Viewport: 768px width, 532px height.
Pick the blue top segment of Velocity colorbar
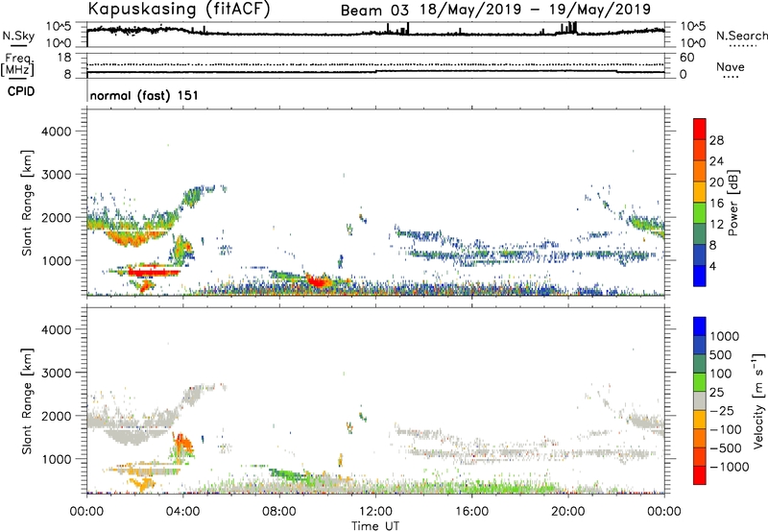click(x=700, y=326)
